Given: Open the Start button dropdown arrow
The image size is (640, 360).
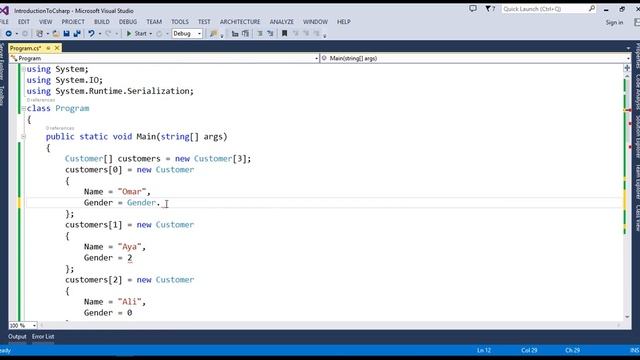Looking at the screenshot, I should click(x=151, y=33).
